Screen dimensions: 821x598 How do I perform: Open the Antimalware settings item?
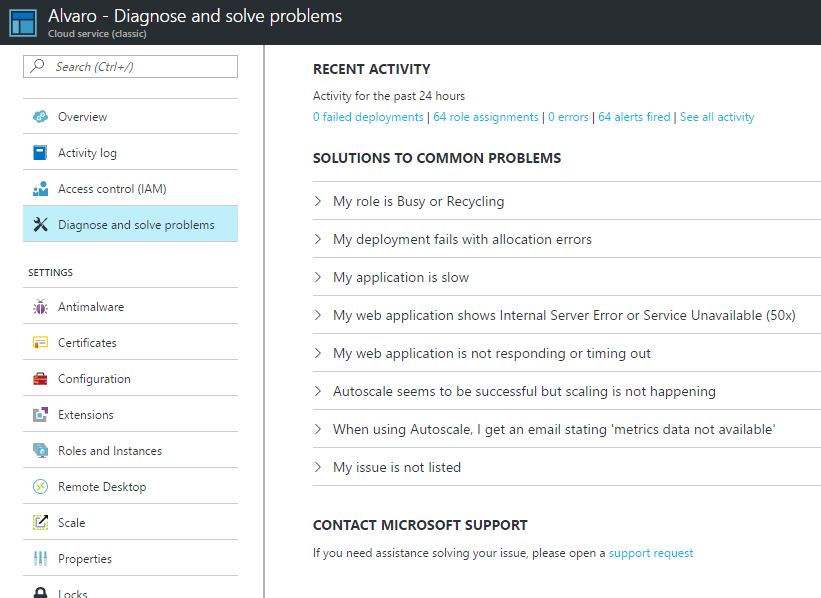(x=130, y=307)
